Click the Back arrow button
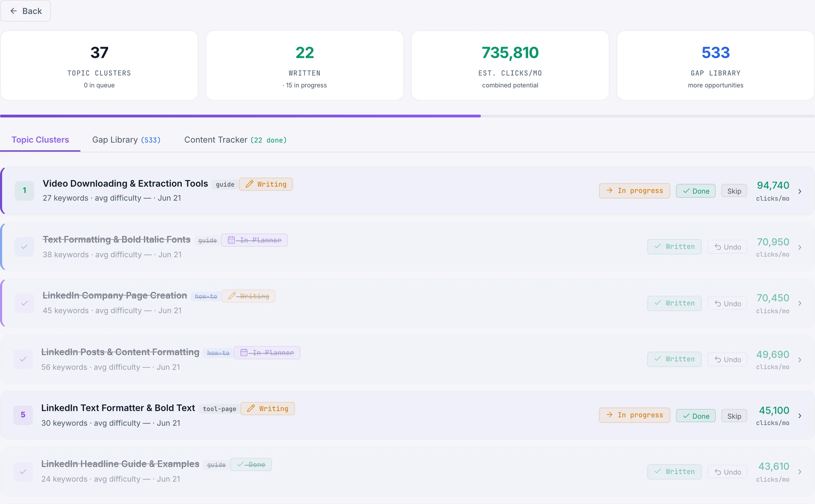815x504 pixels. 25,11
